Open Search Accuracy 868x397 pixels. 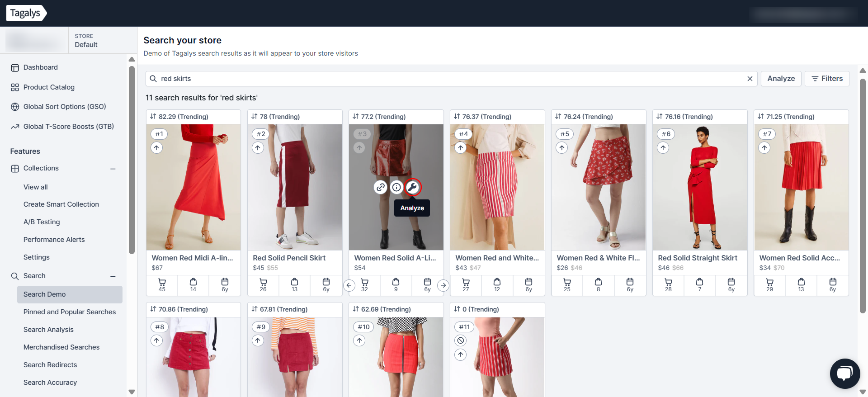point(50,383)
